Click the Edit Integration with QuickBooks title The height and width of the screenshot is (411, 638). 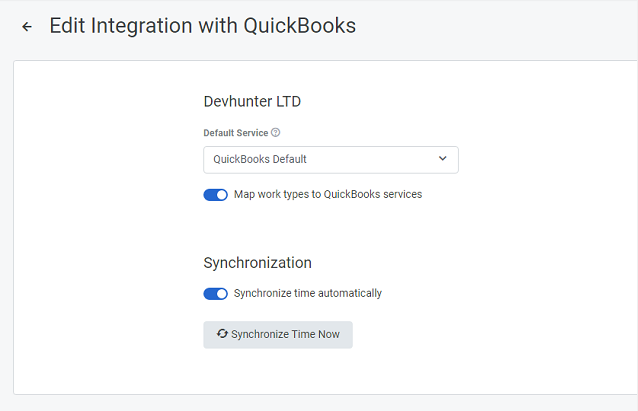coord(203,26)
